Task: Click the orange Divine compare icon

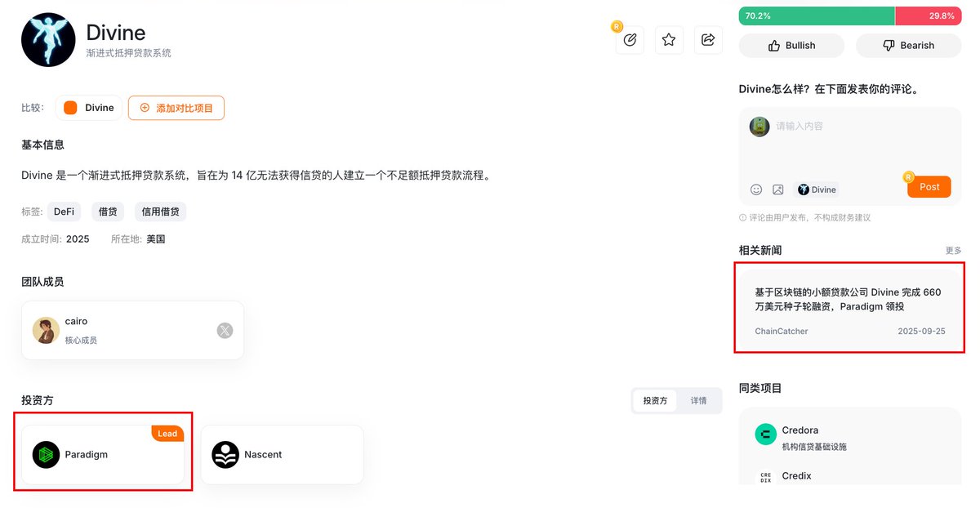Action: pos(70,108)
